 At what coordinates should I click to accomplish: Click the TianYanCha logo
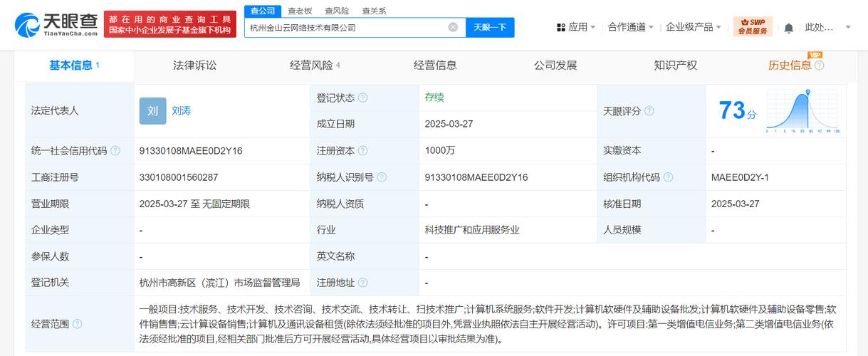(x=56, y=25)
